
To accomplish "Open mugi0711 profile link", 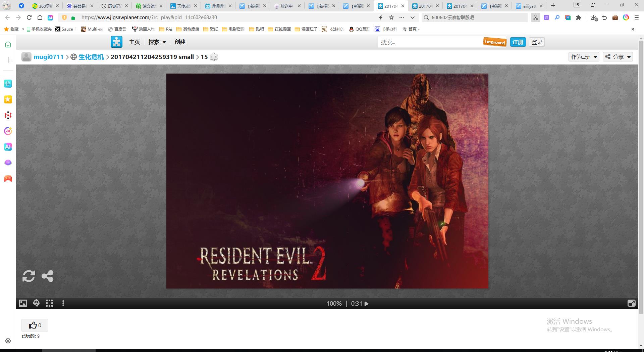I will pyautogui.click(x=48, y=57).
